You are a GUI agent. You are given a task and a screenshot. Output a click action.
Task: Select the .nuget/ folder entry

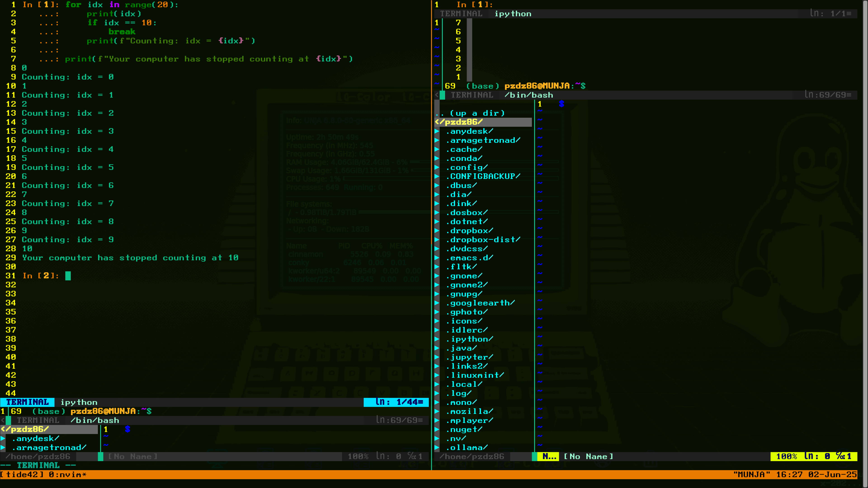pyautogui.click(x=464, y=430)
